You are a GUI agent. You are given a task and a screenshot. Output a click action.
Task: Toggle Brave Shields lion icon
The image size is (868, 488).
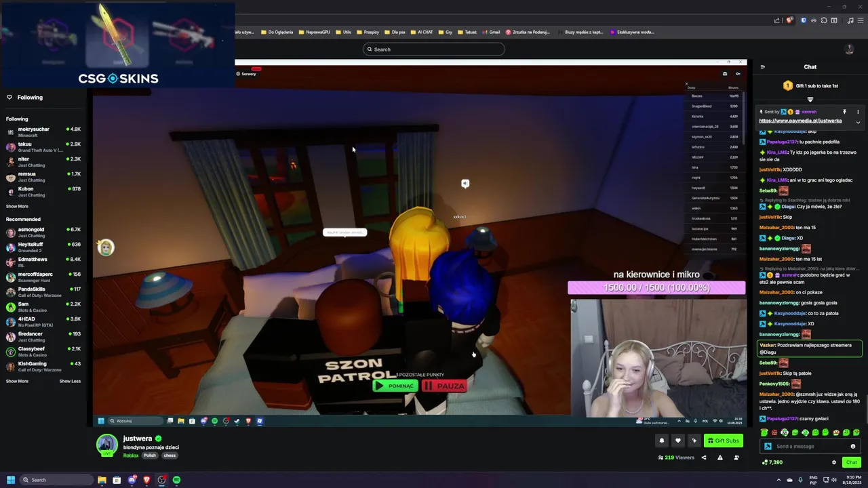pyautogui.click(x=789, y=20)
